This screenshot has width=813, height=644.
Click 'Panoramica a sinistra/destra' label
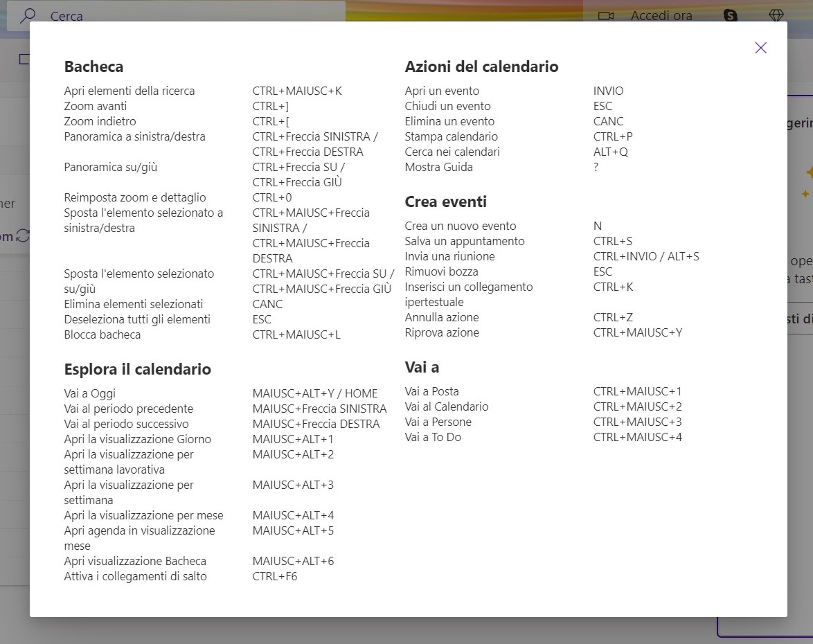click(x=135, y=136)
